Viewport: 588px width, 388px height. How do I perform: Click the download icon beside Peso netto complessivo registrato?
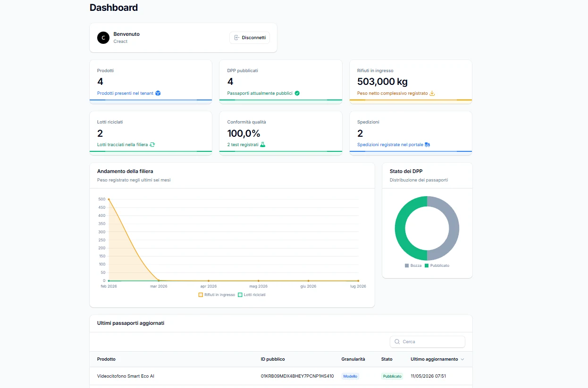432,93
